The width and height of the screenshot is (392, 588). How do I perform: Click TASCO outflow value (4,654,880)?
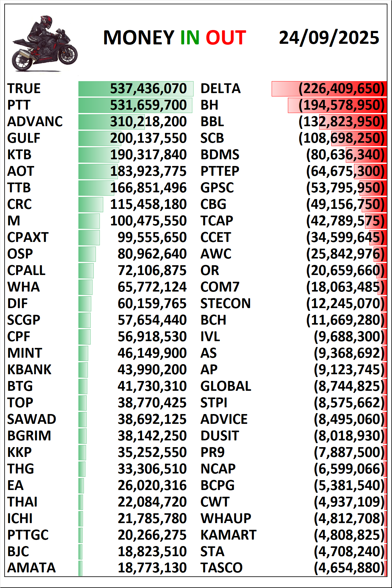(x=349, y=568)
